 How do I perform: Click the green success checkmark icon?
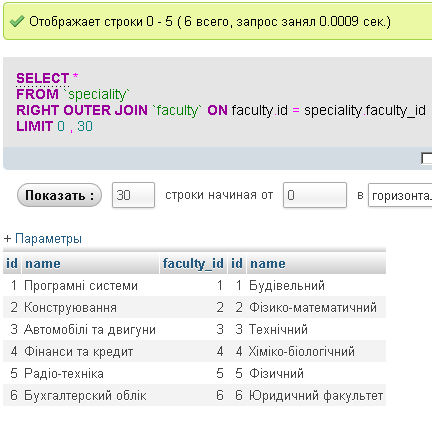[17, 22]
